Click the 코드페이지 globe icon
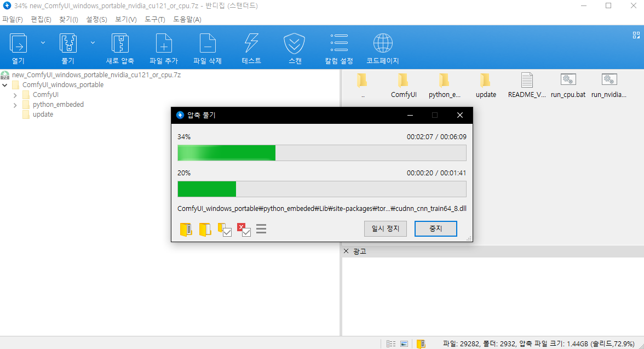The image size is (644, 349). pos(383,43)
